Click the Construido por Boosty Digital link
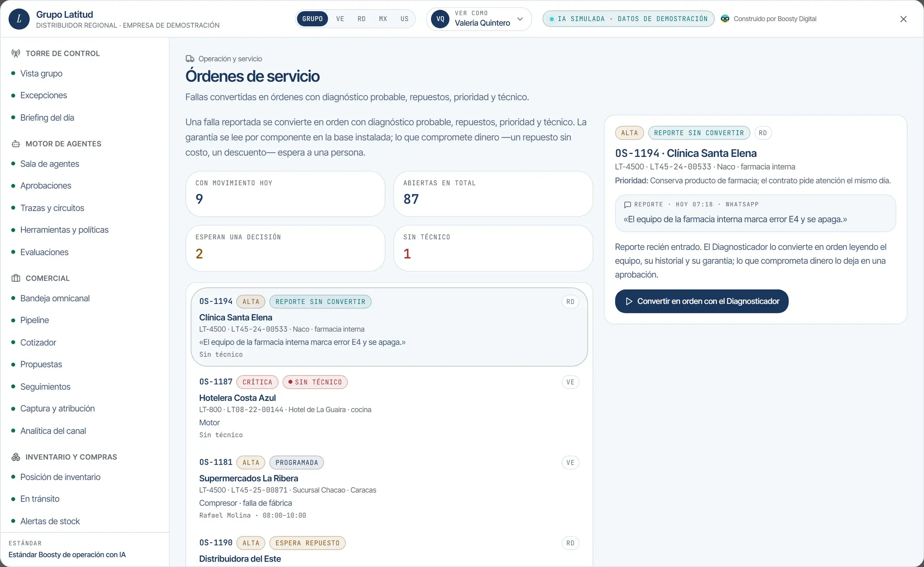This screenshot has height=567, width=924. pyautogui.click(x=768, y=19)
